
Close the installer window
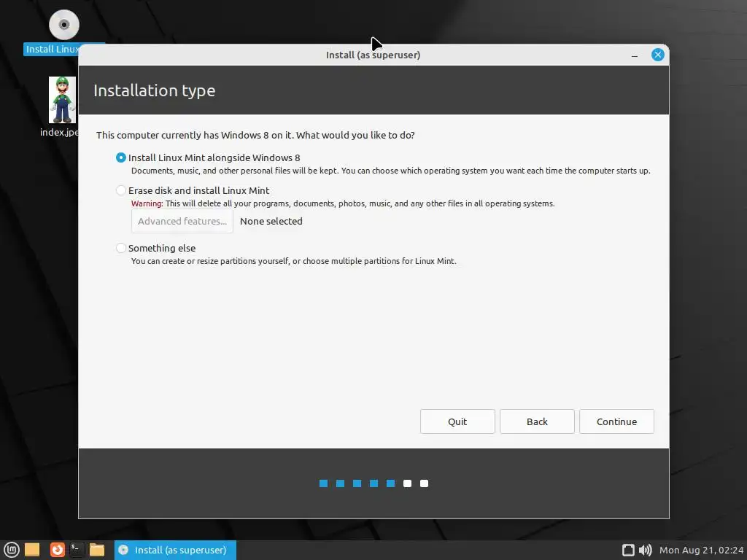tap(658, 55)
